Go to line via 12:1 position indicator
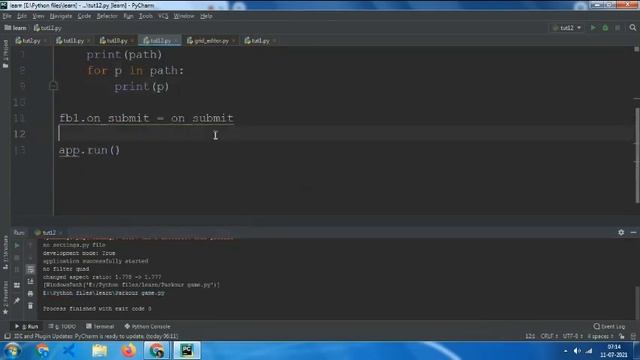The width and height of the screenshot is (640, 360). click(x=530, y=336)
